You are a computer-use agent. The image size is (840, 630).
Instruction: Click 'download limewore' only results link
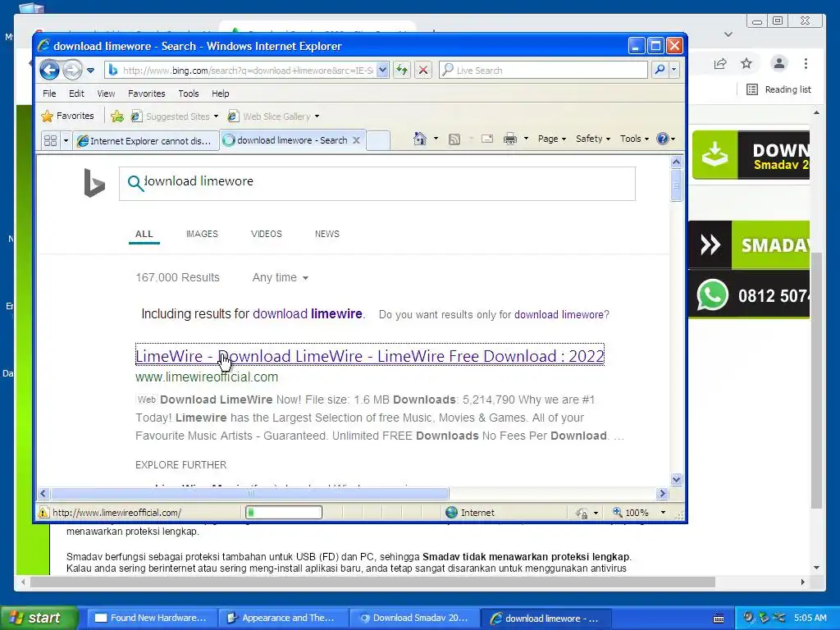point(559,314)
